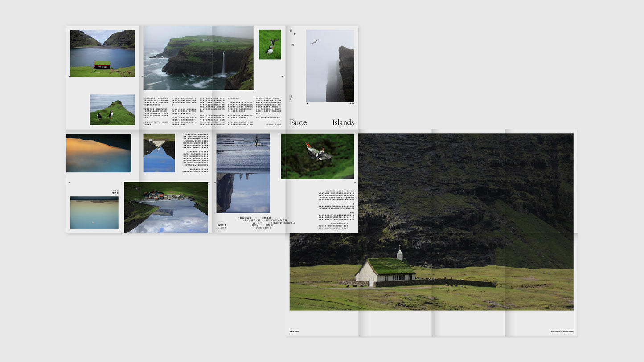Select the orange sunset reflection photo
Image resolution: width=644 pixels, height=362 pixels.
tap(98, 153)
